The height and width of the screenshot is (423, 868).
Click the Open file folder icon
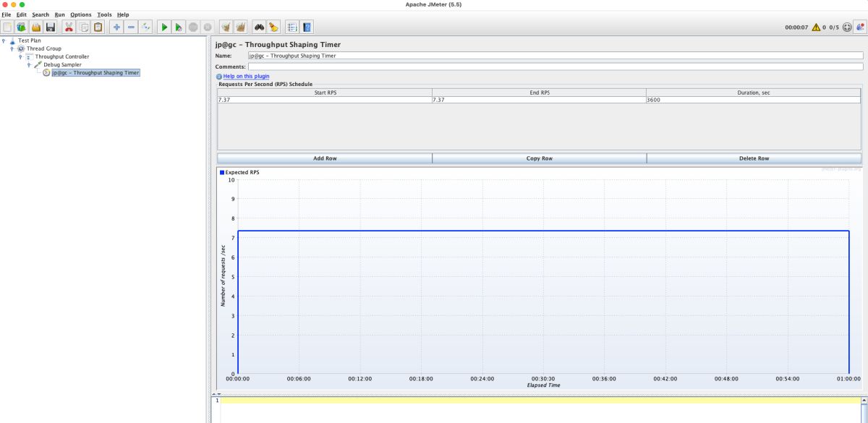pyautogui.click(x=35, y=27)
